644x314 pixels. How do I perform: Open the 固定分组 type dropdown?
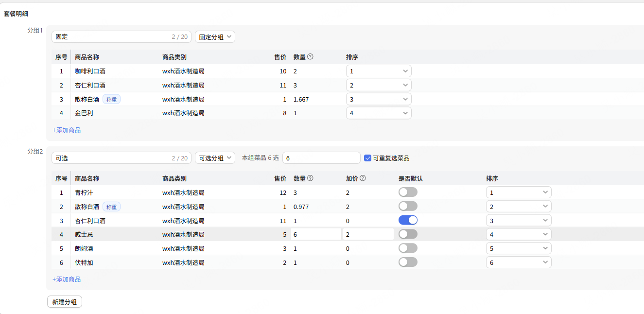[215, 37]
